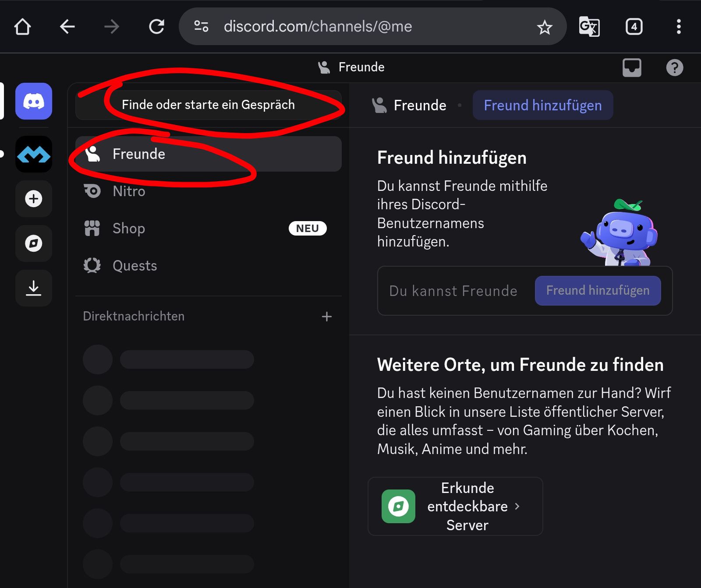Open the inbox icon

[x=631, y=67]
